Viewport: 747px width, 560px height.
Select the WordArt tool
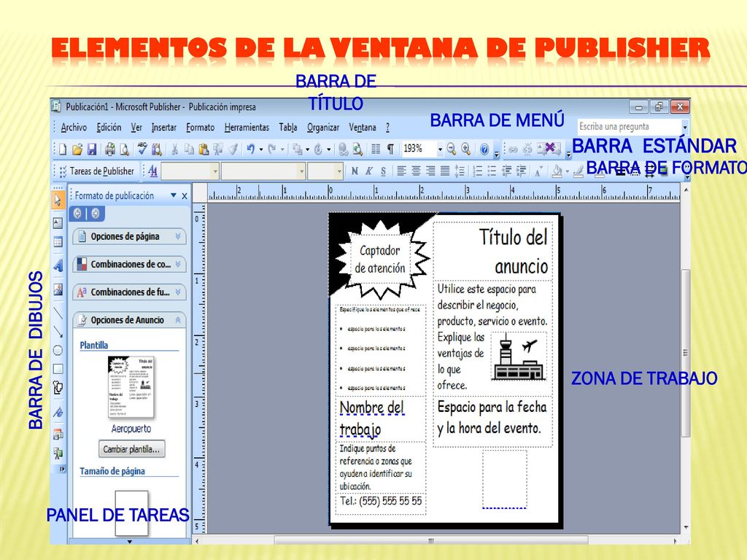click(x=58, y=265)
